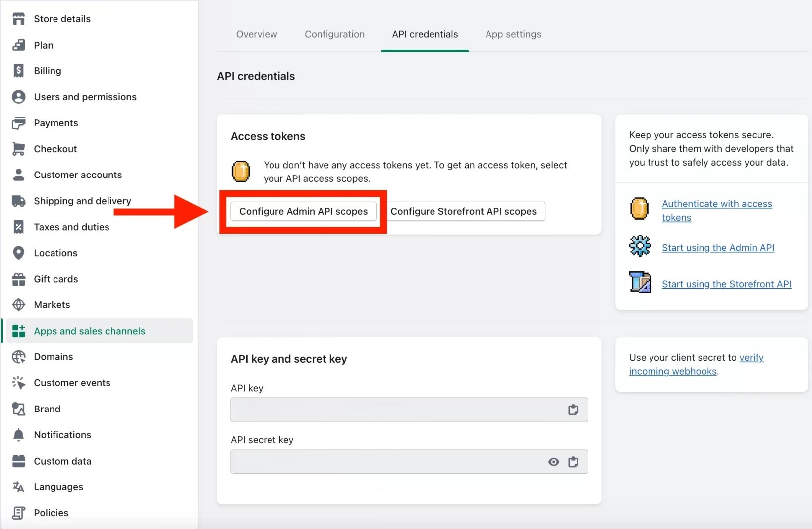The height and width of the screenshot is (529, 812).
Task: Click the Billing dollar icon
Action: pyautogui.click(x=18, y=71)
